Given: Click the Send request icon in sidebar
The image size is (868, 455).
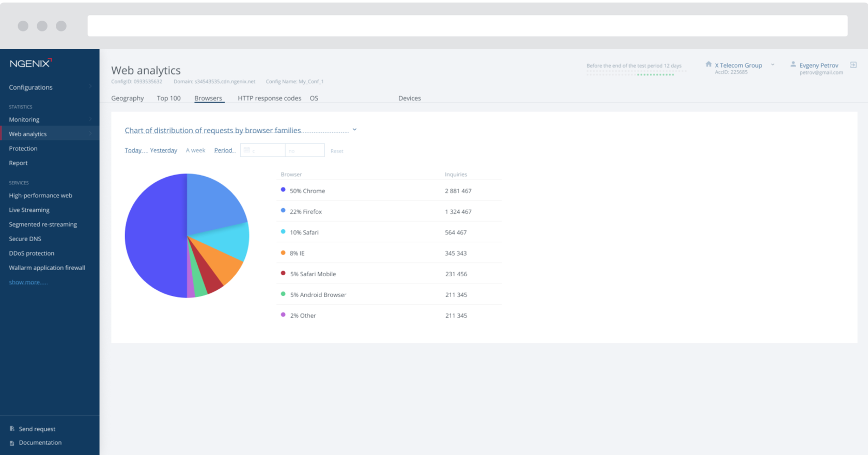Looking at the screenshot, I should coord(12,429).
